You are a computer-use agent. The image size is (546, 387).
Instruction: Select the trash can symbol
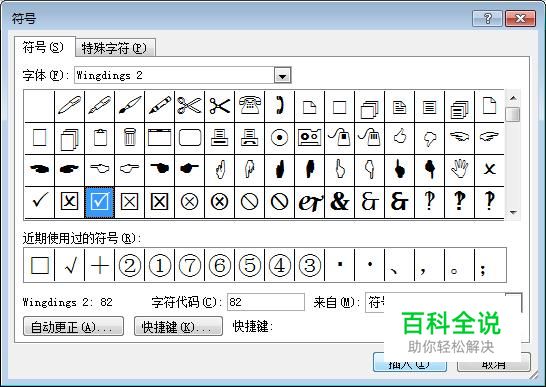[130, 138]
